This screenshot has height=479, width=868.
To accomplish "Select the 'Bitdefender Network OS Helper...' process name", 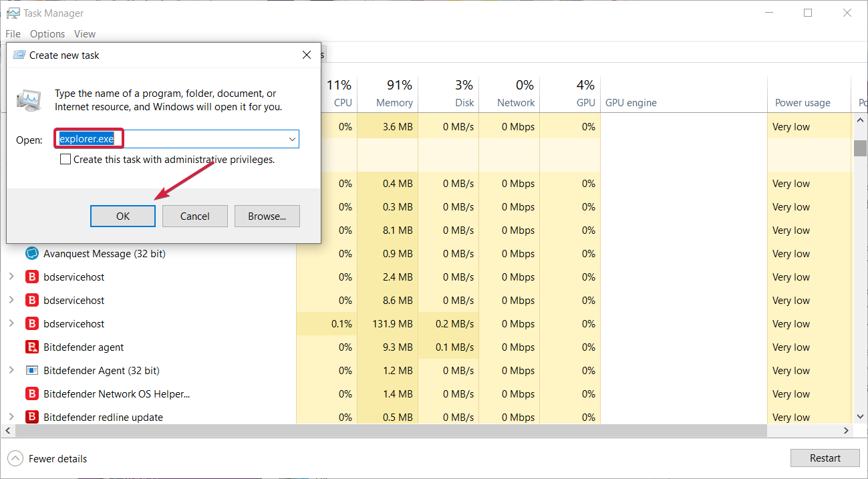I will [117, 394].
